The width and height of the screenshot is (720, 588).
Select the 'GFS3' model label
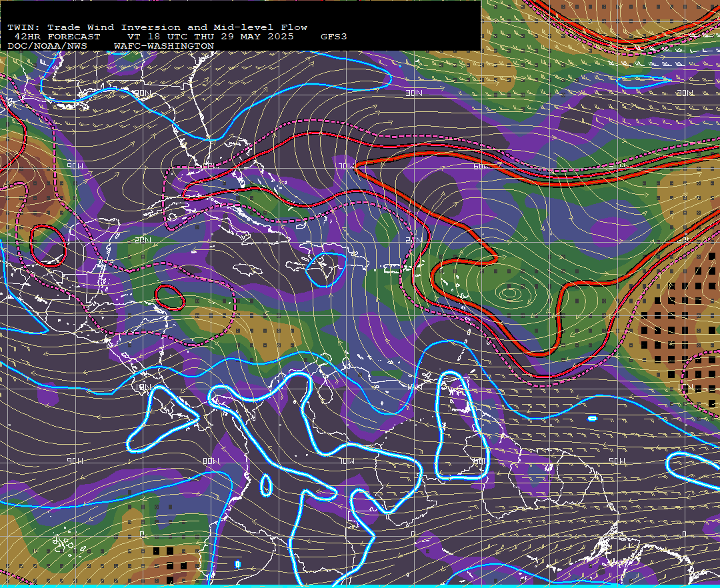pos(333,37)
